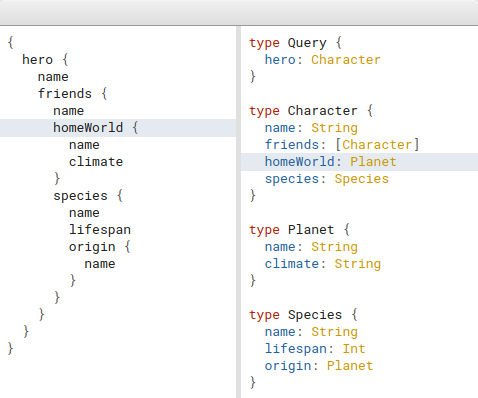Viewport: 478px width, 398px height.
Task: Place cursor on hero in query
Action: tap(37, 60)
